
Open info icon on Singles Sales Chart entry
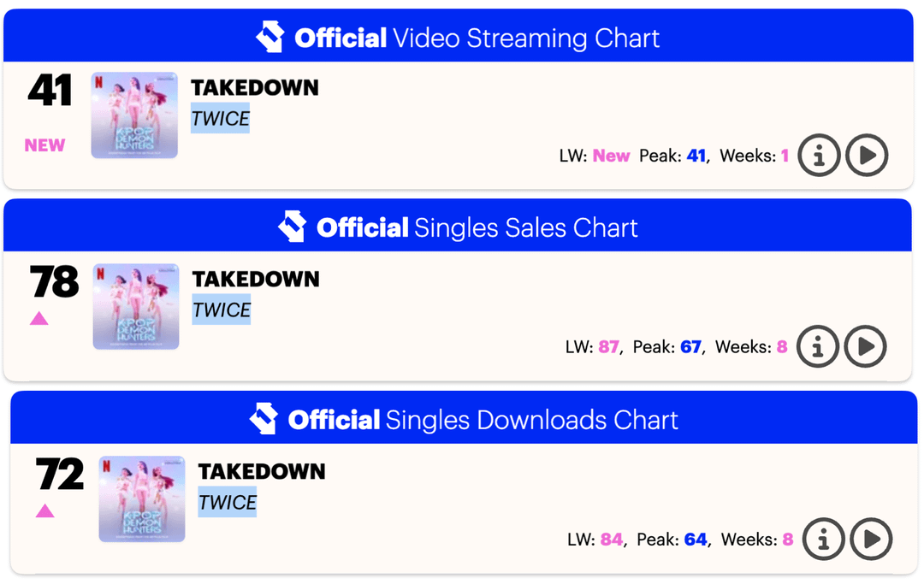[x=818, y=346]
